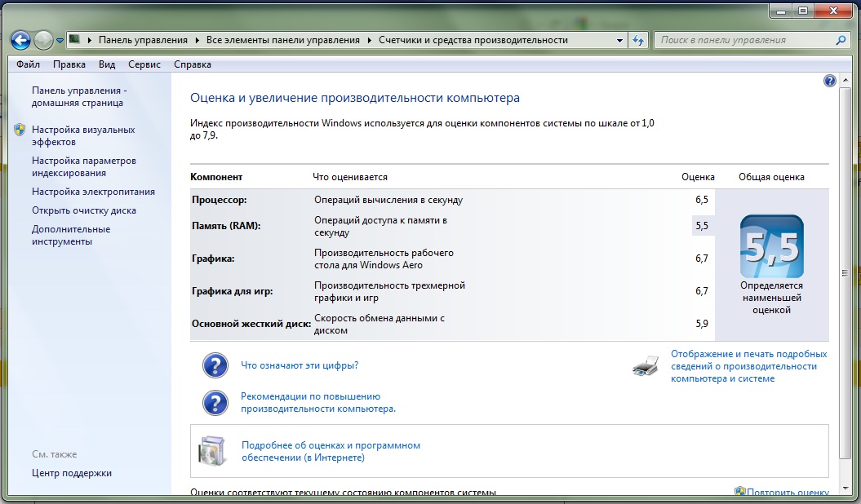Image resolution: width=861 pixels, height=504 pixels.
Task: Open help via the blue question icon top right
Action: pos(829,82)
